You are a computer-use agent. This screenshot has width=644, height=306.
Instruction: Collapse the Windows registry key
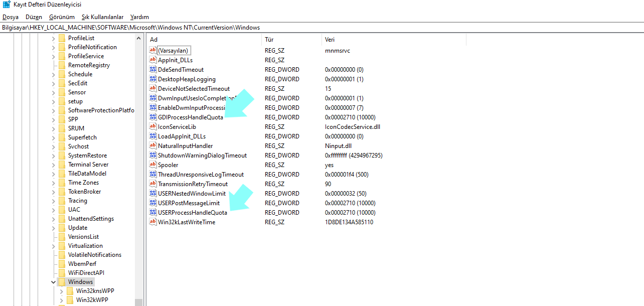54,282
